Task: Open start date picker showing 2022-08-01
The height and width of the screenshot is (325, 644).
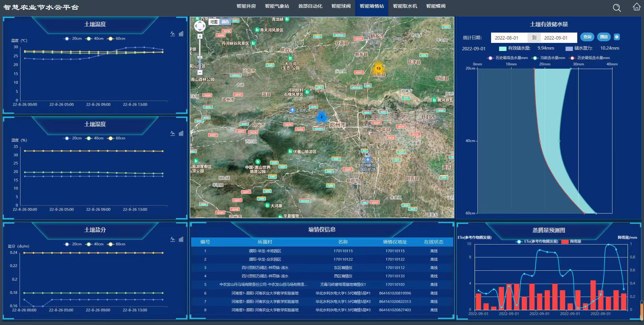Action: pyautogui.click(x=509, y=38)
